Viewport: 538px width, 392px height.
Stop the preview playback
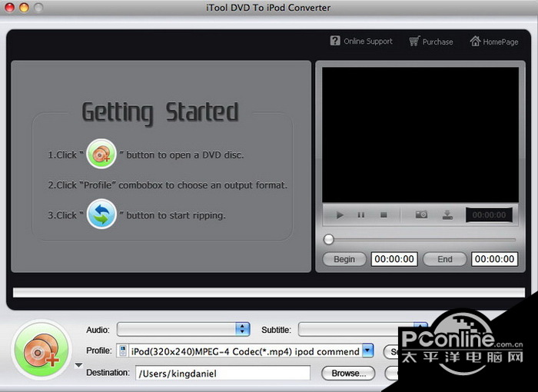pyautogui.click(x=384, y=215)
